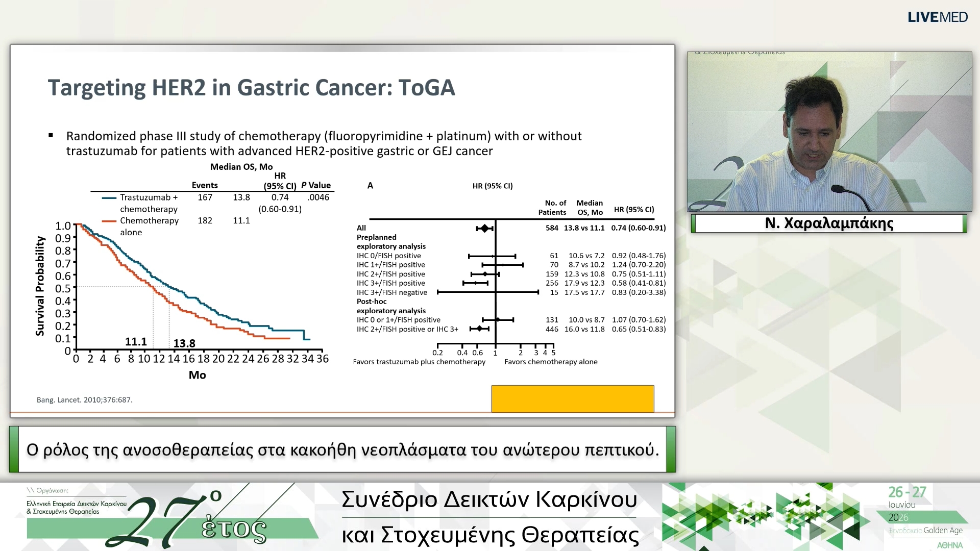Select the speaker video thumbnail

point(829,132)
